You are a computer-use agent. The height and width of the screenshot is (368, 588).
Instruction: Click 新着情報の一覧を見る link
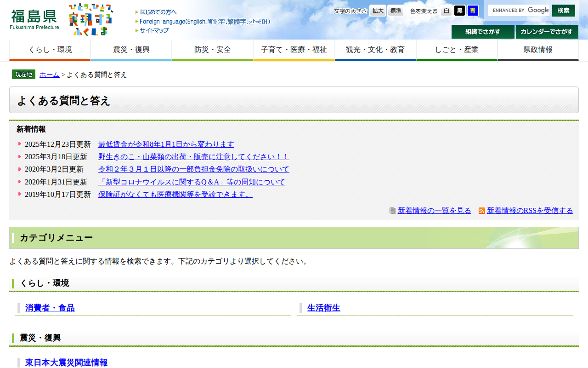click(435, 211)
